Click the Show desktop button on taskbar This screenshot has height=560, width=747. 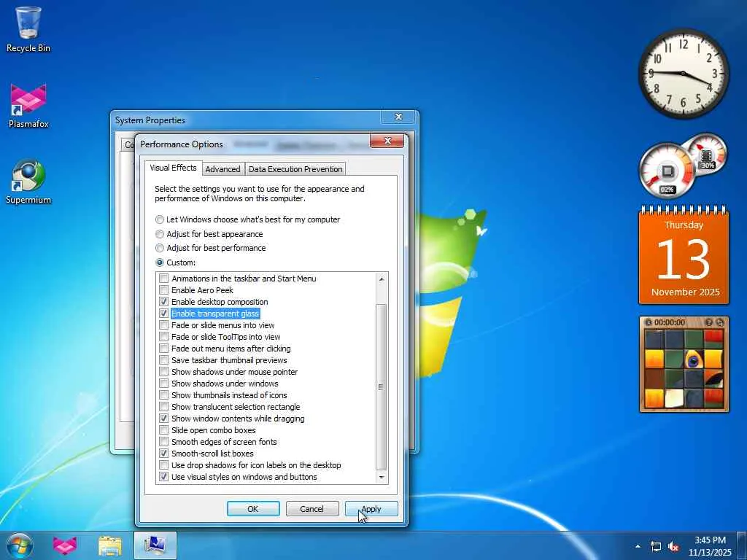[x=742, y=545]
